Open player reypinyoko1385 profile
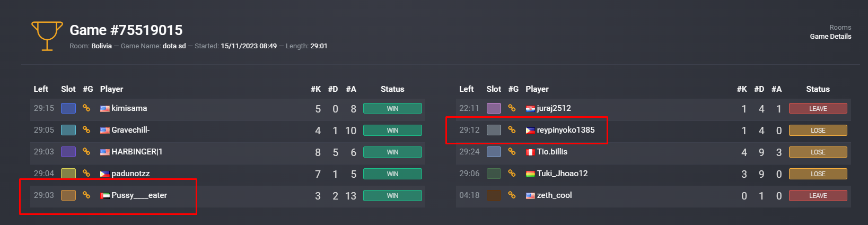Screen dimensions: 868x225 pyautogui.click(x=566, y=130)
